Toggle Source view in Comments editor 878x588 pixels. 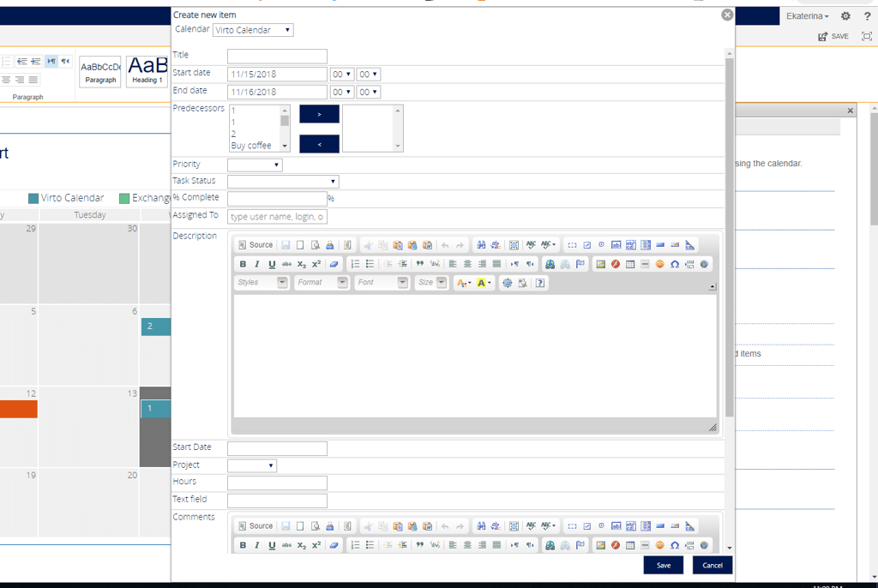pyautogui.click(x=256, y=525)
